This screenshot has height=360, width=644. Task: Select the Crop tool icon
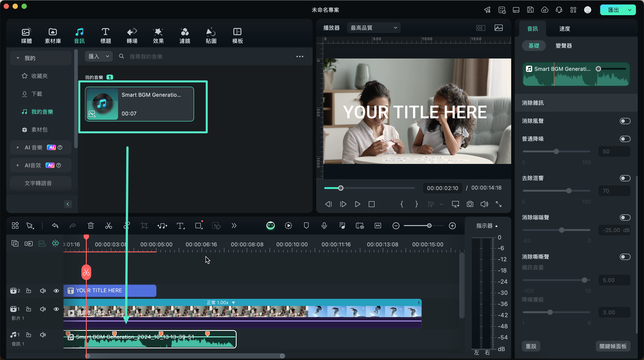[144, 226]
